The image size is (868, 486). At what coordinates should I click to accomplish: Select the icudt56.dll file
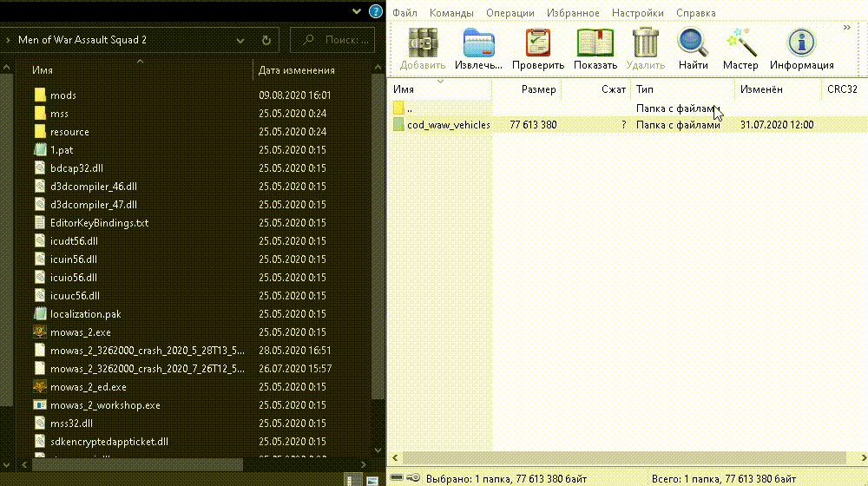pos(74,241)
